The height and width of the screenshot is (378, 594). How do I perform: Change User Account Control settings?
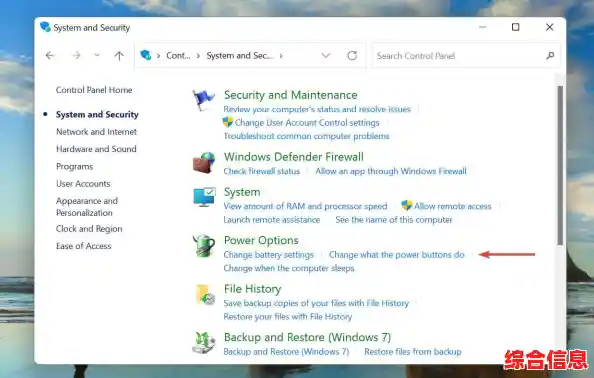pos(307,123)
